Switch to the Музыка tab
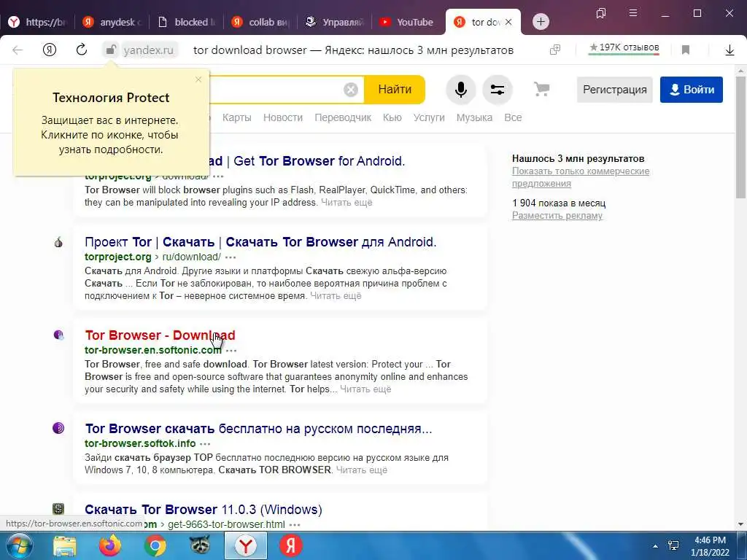Image resolution: width=747 pixels, height=560 pixels. point(474,117)
